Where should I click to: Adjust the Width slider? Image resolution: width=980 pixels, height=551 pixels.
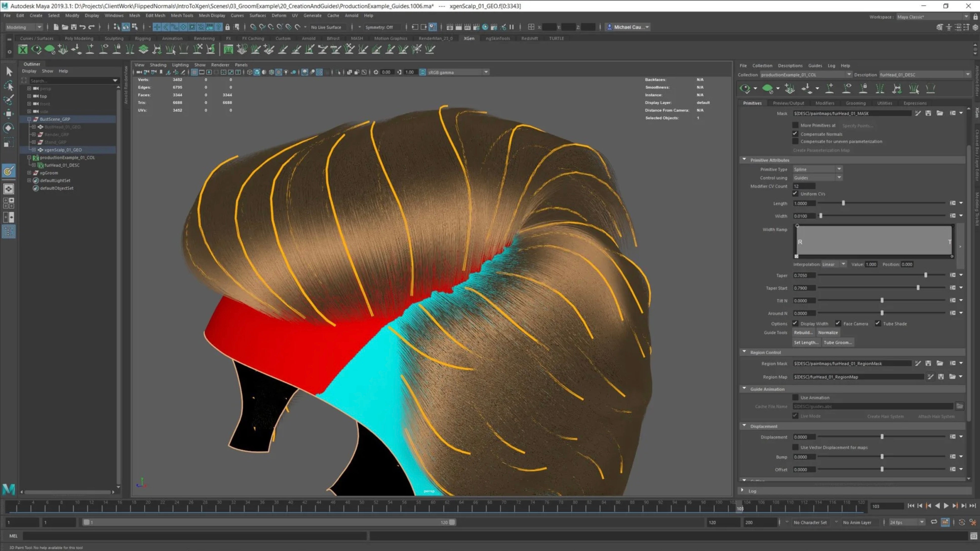821,216
